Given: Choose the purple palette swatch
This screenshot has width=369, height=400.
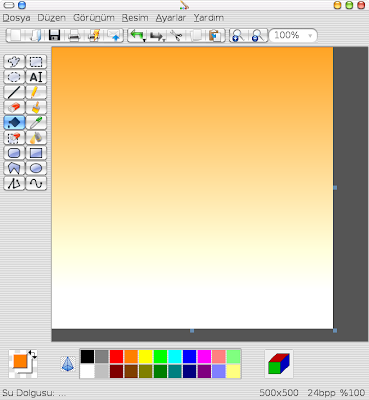Looking at the screenshot, I should pyautogui.click(x=204, y=371).
